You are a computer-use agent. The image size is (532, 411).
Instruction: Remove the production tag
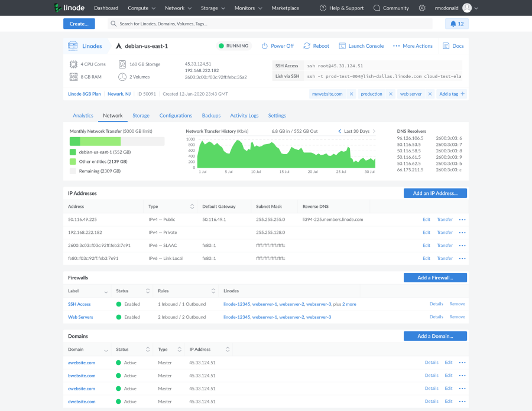[x=391, y=94]
